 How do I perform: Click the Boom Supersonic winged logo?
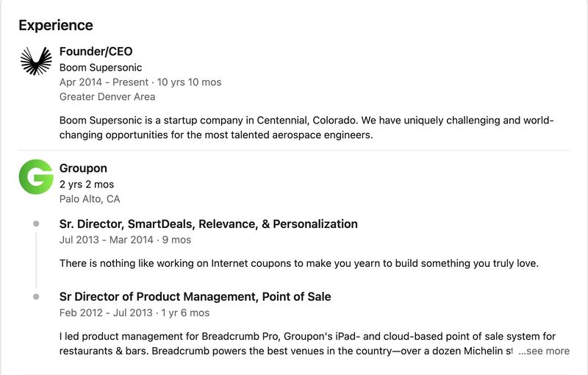click(36, 61)
